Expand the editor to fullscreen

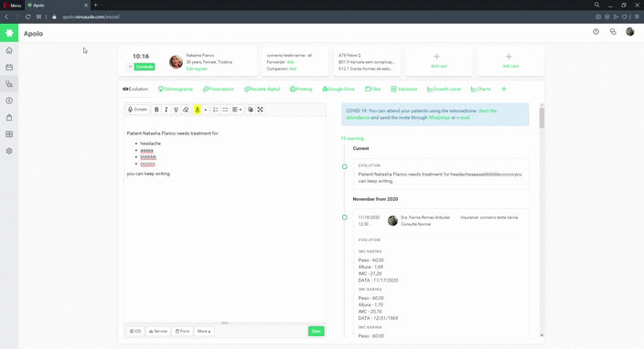coord(260,110)
